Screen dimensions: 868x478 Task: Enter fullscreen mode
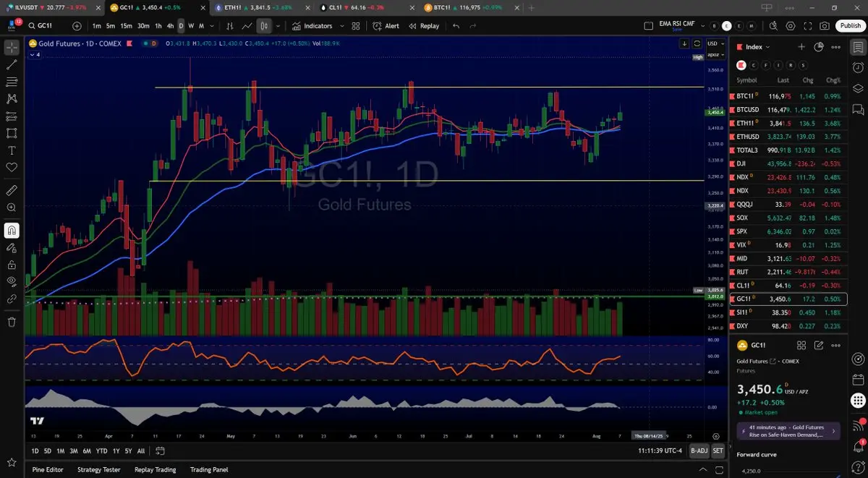[x=808, y=26]
